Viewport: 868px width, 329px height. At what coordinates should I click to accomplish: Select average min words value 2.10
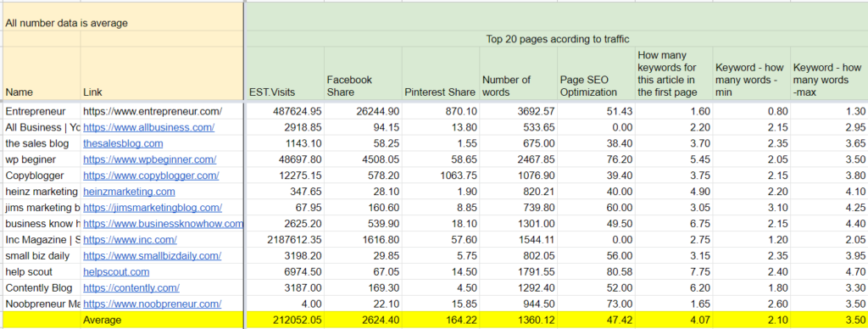(x=751, y=321)
